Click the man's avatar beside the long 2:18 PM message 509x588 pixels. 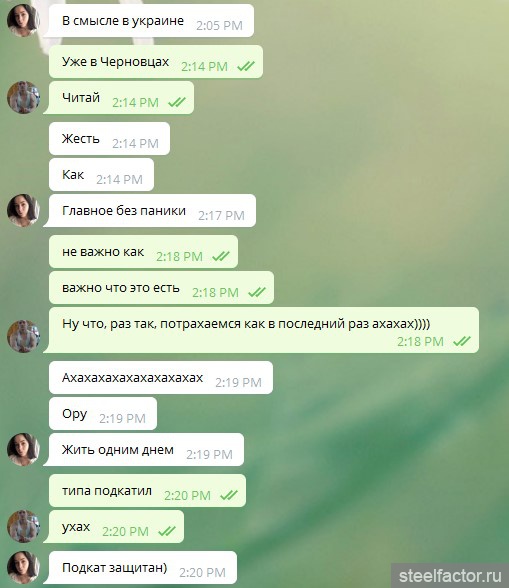(x=23, y=336)
